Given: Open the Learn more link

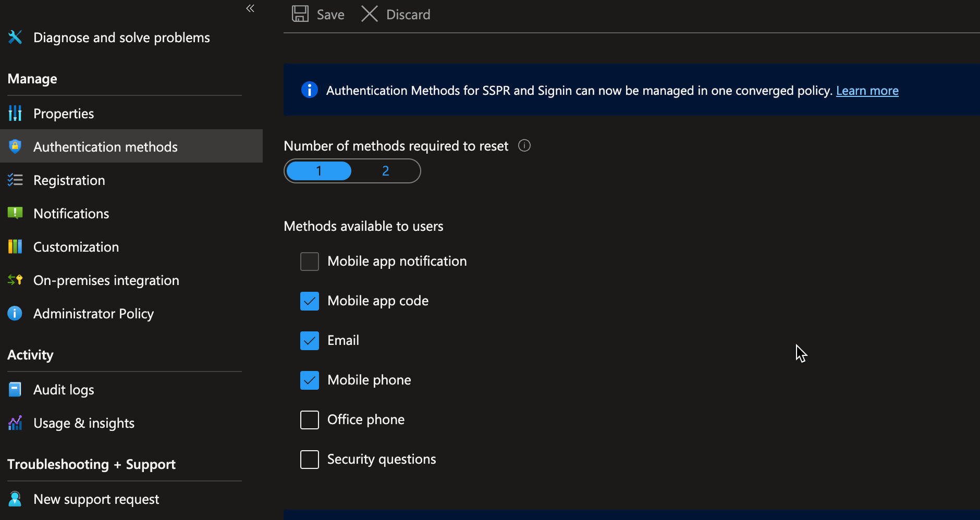Looking at the screenshot, I should (x=867, y=91).
